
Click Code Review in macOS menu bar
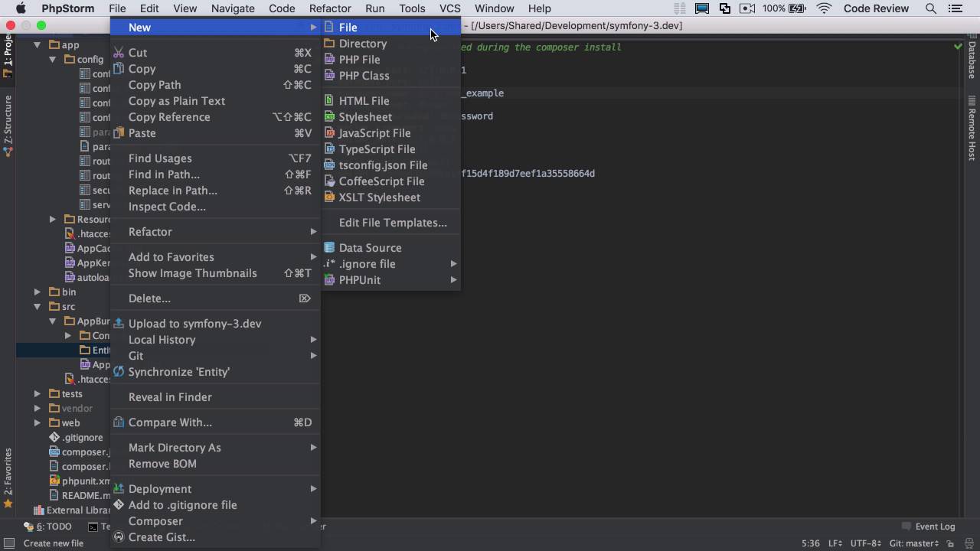click(876, 8)
